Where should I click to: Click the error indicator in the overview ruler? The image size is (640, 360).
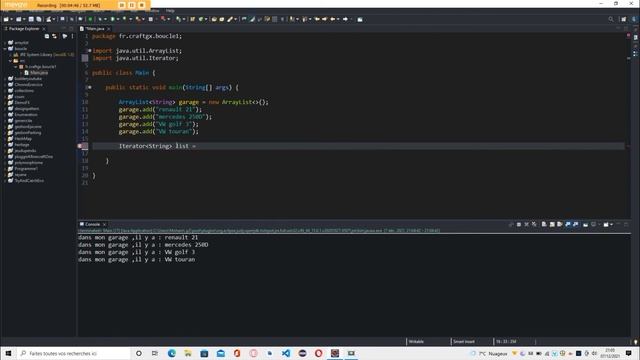pyautogui.click(x=629, y=36)
